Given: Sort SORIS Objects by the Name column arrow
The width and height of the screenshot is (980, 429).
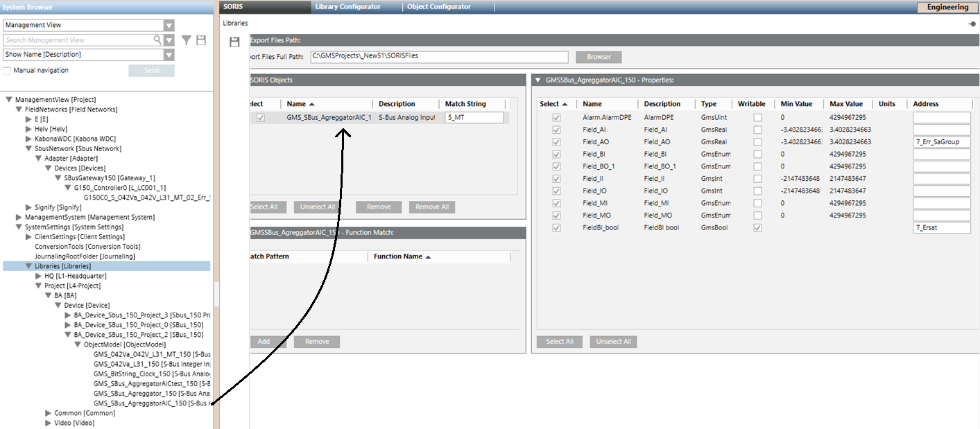Looking at the screenshot, I should coord(311,104).
